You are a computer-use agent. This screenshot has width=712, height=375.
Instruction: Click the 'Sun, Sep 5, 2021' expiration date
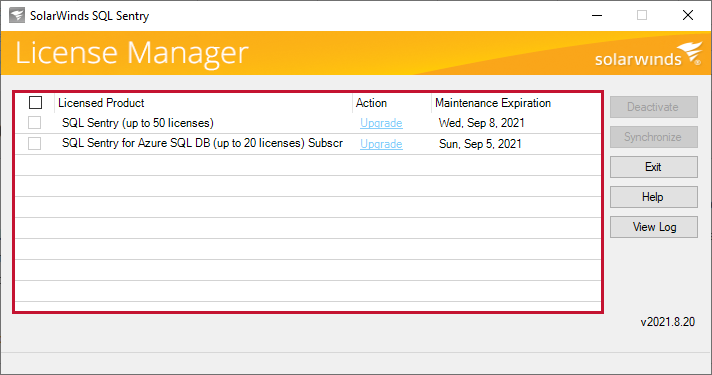(480, 144)
